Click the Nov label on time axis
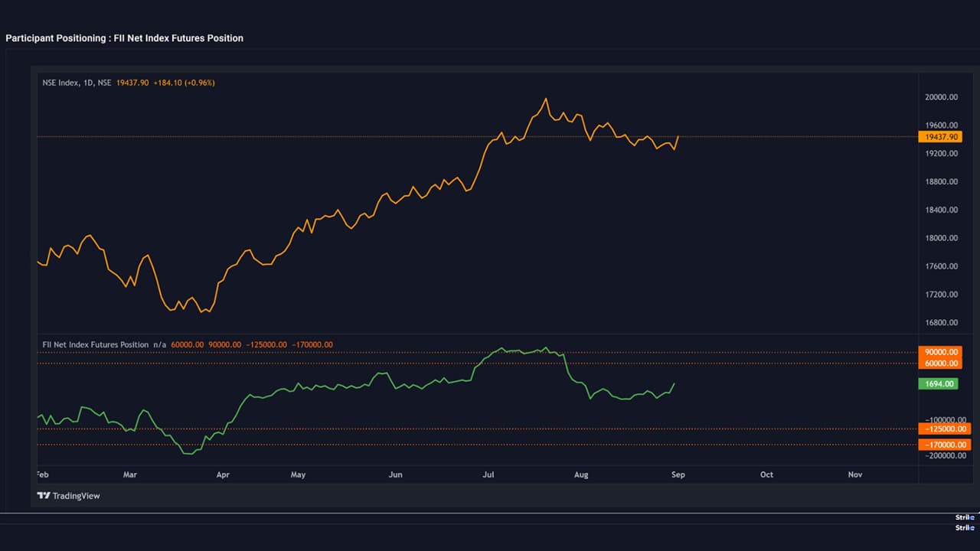This screenshot has width=980, height=551. click(855, 474)
